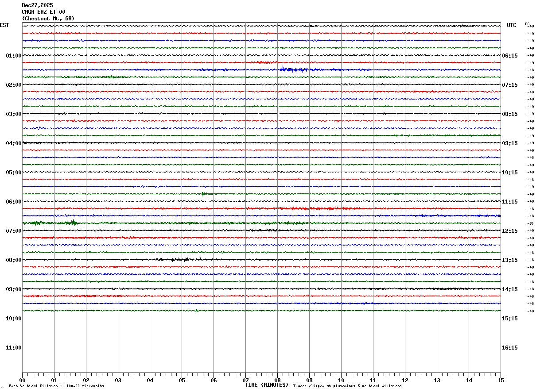Select the "05:00" EST hour label
This screenshot has height=392, width=536.
click(14, 173)
